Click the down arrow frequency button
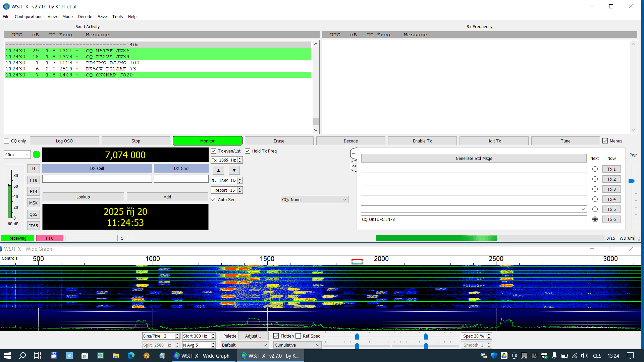The width and height of the screenshot is (644, 362). pyautogui.click(x=234, y=170)
